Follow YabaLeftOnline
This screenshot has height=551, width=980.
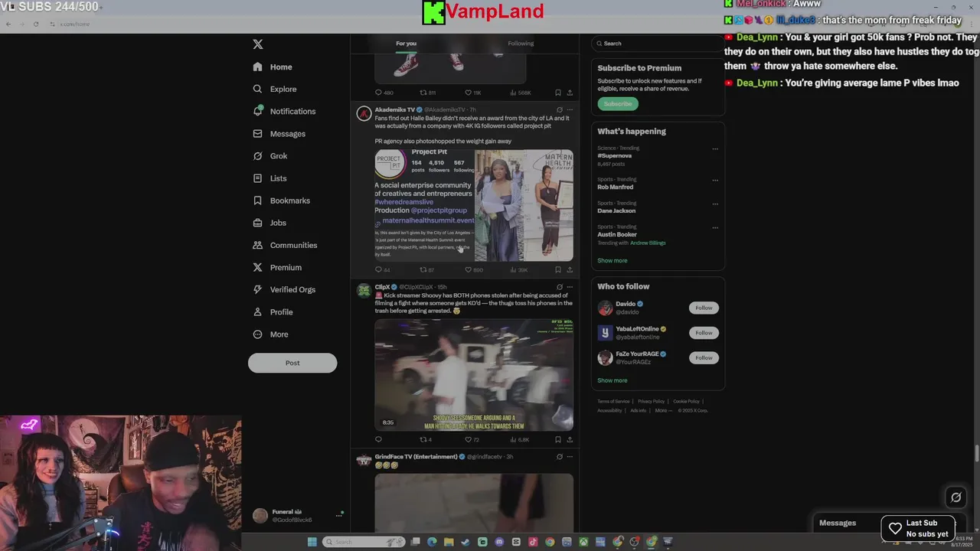[x=704, y=333]
